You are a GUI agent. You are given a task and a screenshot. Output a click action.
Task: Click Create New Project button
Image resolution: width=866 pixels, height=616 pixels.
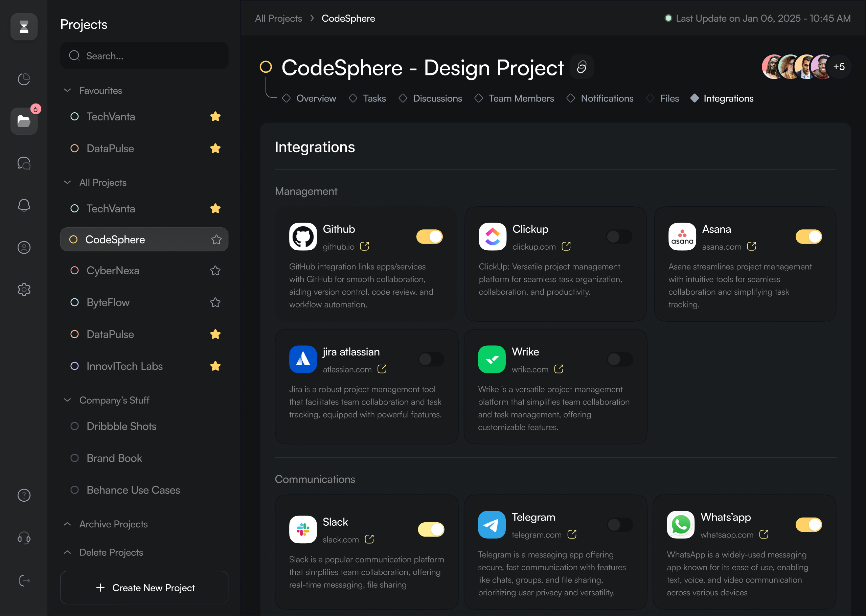point(144,588)
